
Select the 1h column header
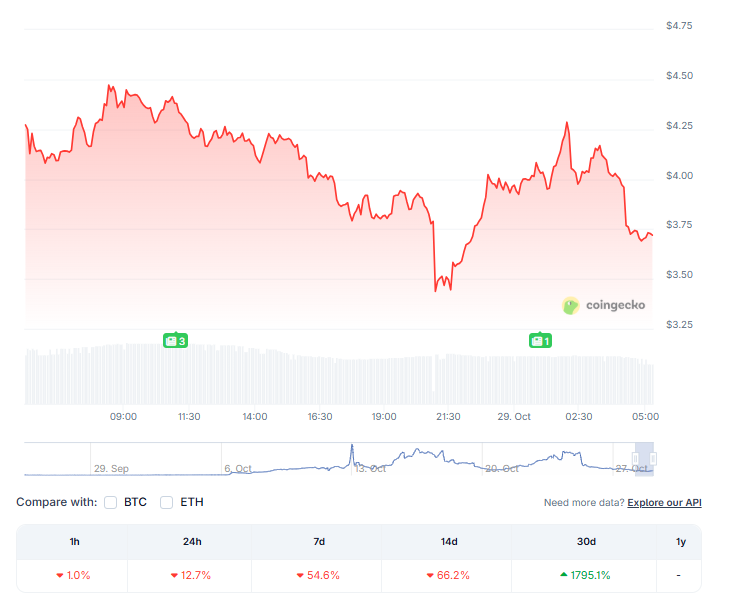pos(73,541)
